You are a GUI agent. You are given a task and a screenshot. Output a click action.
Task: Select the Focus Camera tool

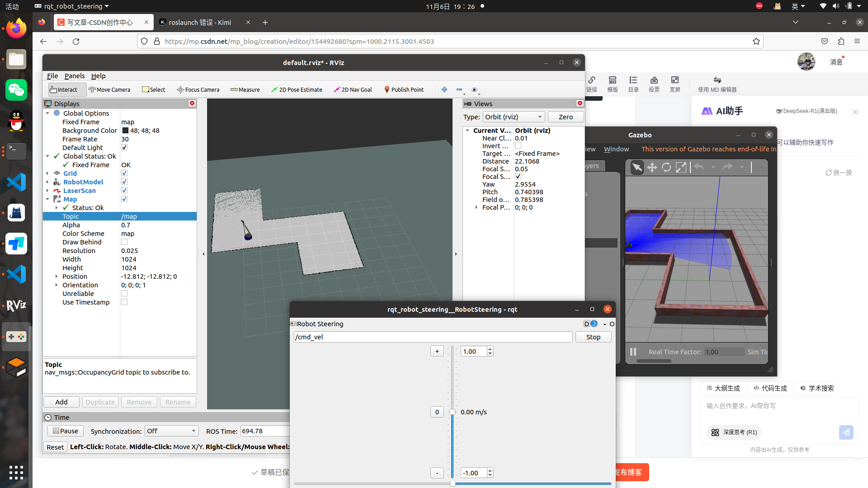pos(198,89)
